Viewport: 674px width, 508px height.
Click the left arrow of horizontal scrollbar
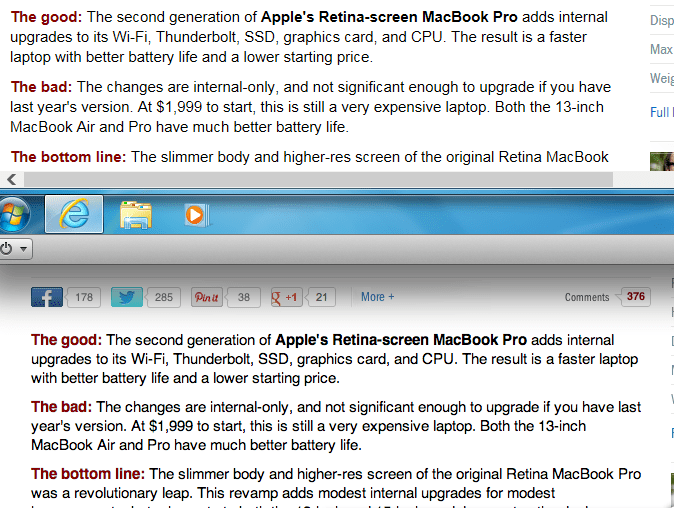(12, 179)
